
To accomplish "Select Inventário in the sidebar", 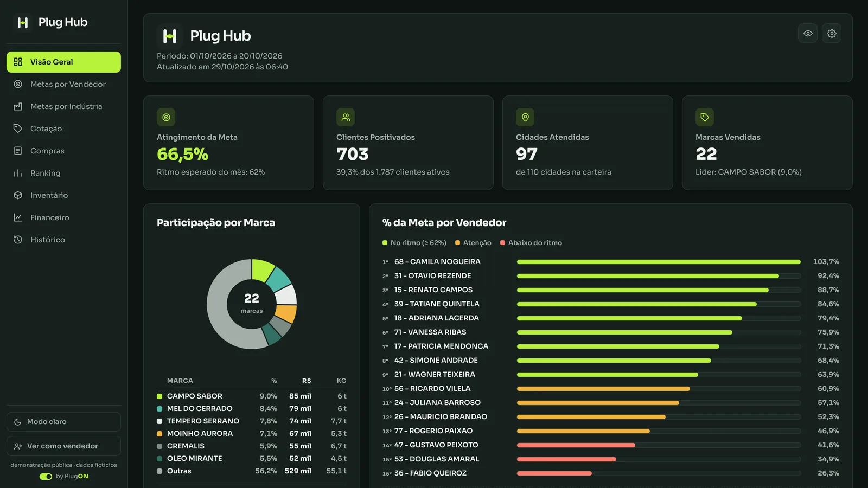I will coord(63,195).
